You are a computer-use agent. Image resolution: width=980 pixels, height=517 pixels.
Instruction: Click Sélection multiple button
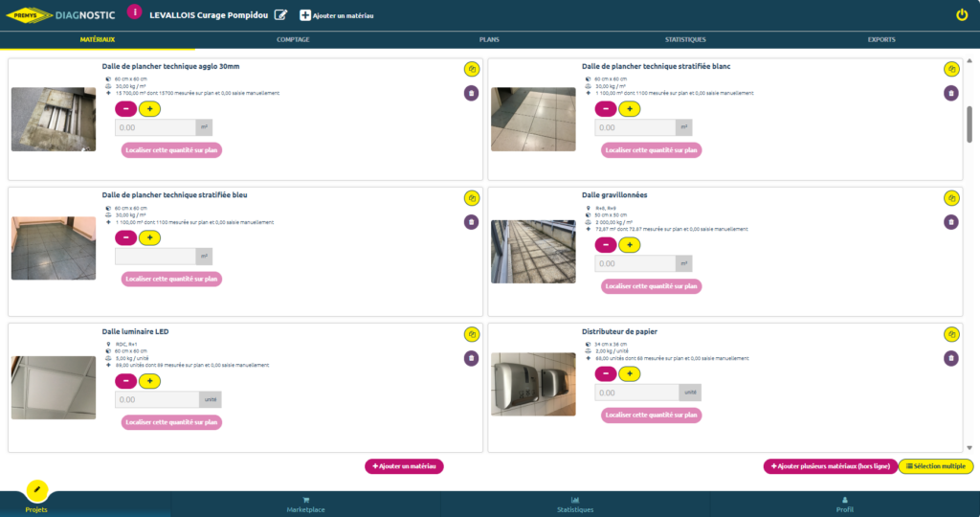[x=935, y=466]
